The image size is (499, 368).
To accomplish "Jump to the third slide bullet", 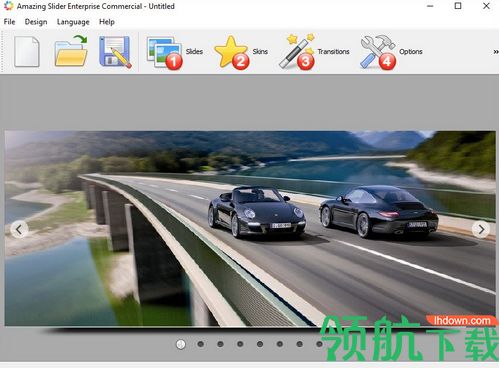I will pyautogui.click(x=220, y=344).
